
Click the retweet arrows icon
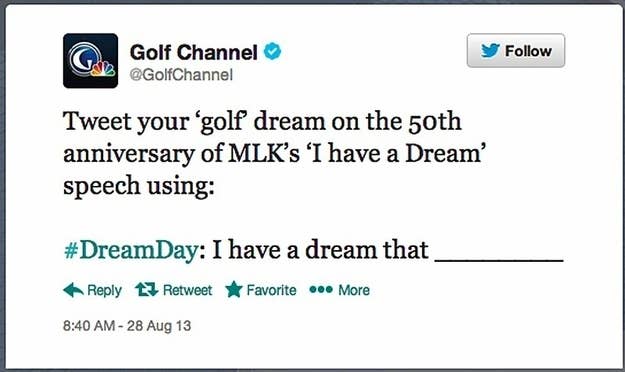[146, 289]
